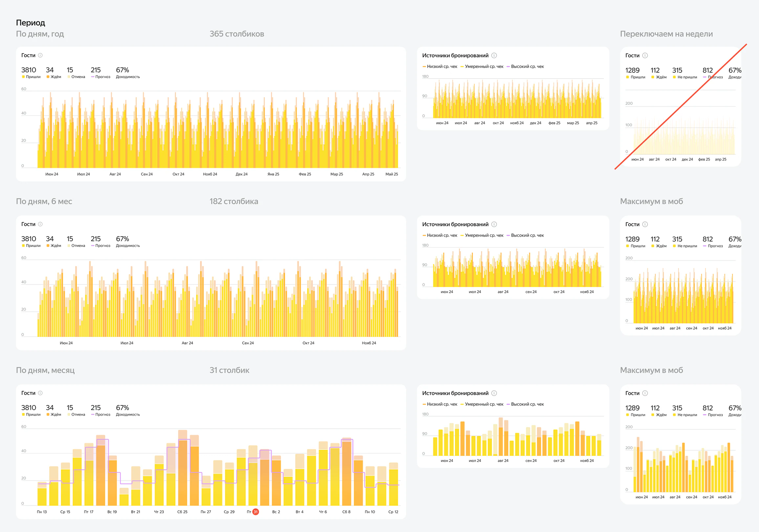Toggle Ждём legend in 6-month Гости chart
This screenshot has height=532, width=759.
[x=54, y=246]
